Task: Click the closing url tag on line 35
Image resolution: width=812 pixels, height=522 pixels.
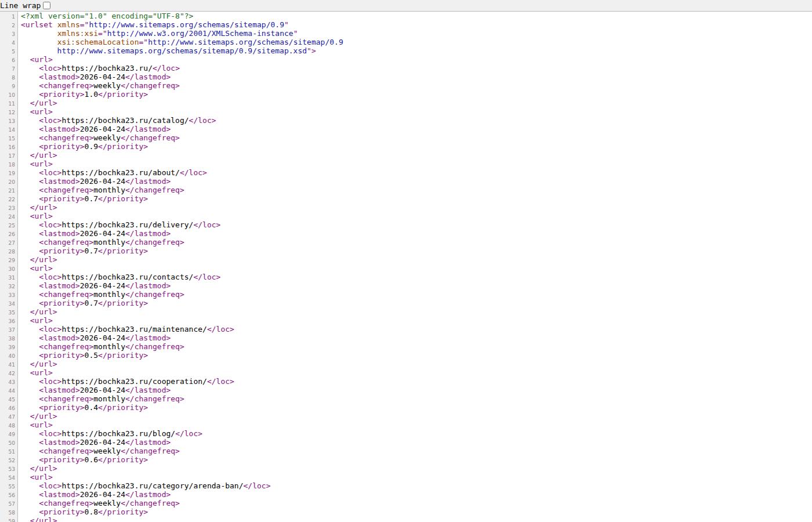Action: tap(43, 312)
